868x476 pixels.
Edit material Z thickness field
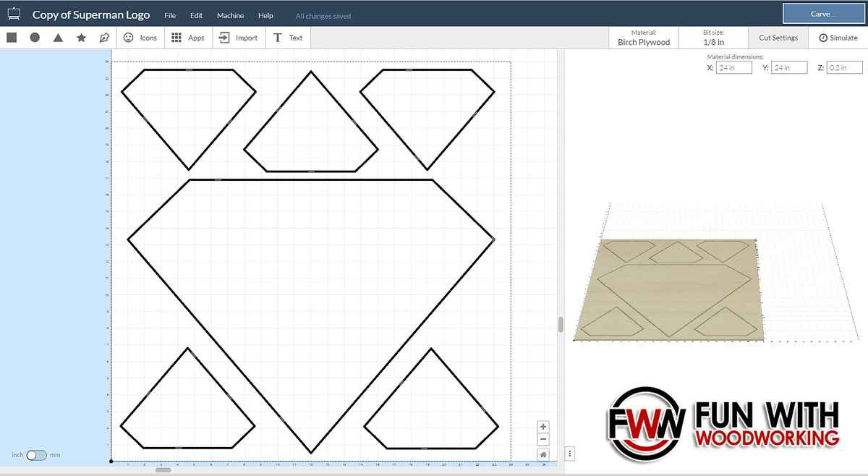click(x=845, y=67)
